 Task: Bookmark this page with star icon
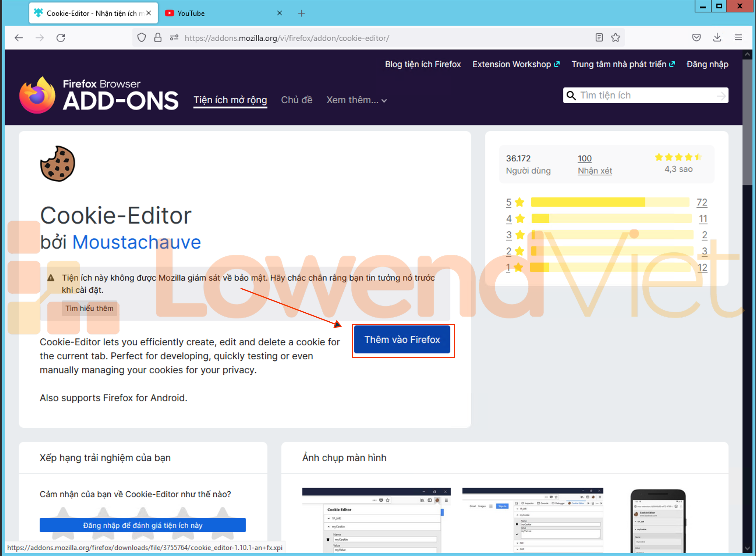coord(615,37)
